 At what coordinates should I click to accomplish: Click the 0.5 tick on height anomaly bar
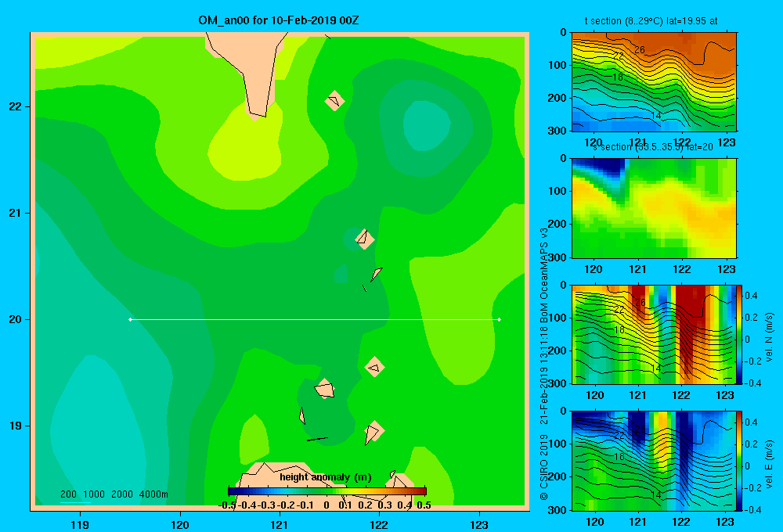424,505
